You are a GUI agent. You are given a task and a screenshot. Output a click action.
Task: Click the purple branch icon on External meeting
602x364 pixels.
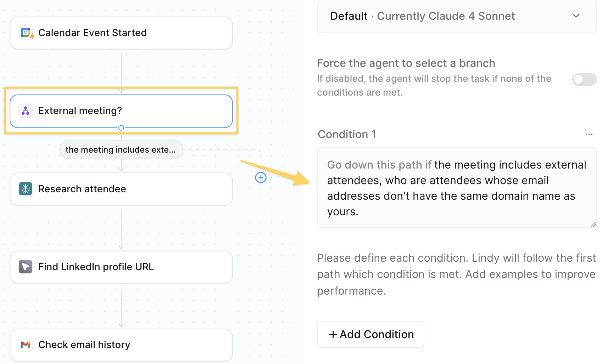point(26,111)
